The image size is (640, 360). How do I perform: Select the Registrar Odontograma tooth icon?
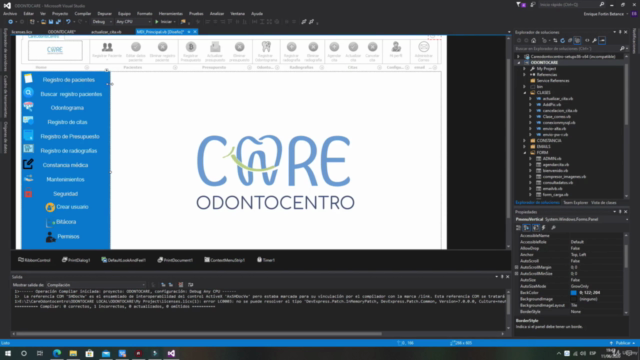point(266,47)
